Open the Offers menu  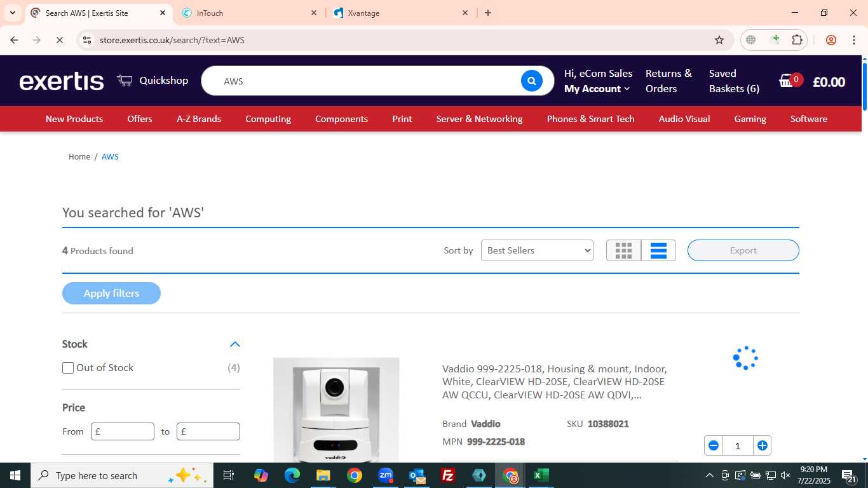pos(140,119)
